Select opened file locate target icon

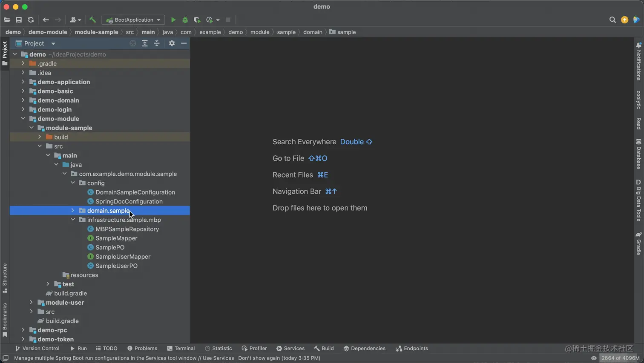(133, 43)
